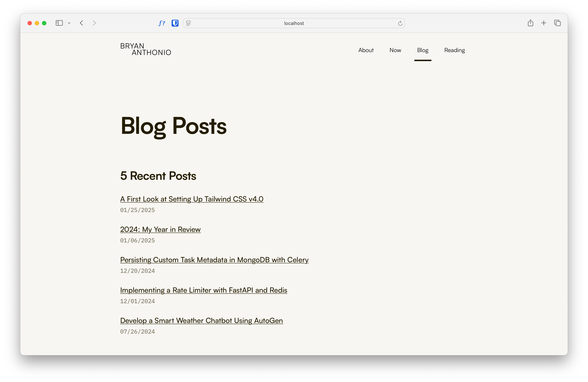Click the forward navigation arrow

pyautogui.click(x=94, y=23)
